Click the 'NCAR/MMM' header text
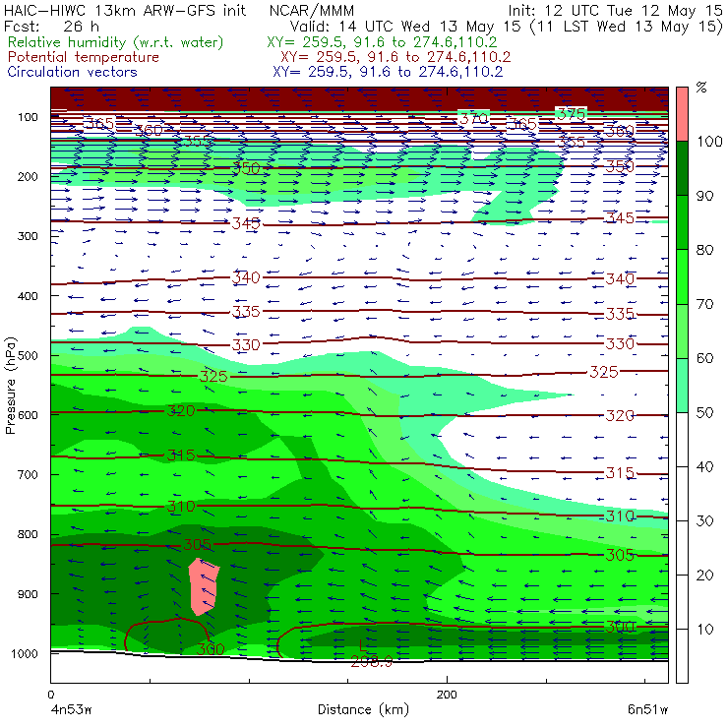 tap(312, 10)
